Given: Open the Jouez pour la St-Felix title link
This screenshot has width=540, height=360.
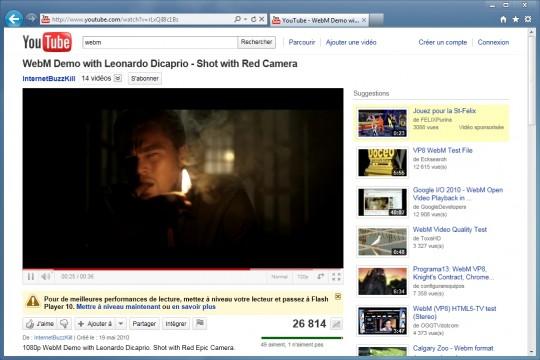Looking at the screenshot, I should coord(444,111).
